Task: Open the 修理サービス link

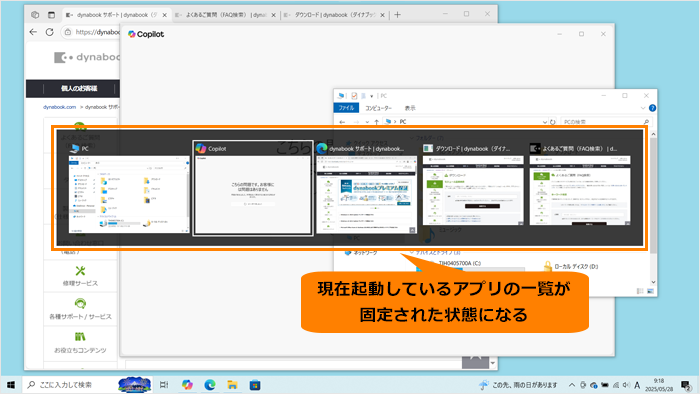Action: click(x=80, y=283)
